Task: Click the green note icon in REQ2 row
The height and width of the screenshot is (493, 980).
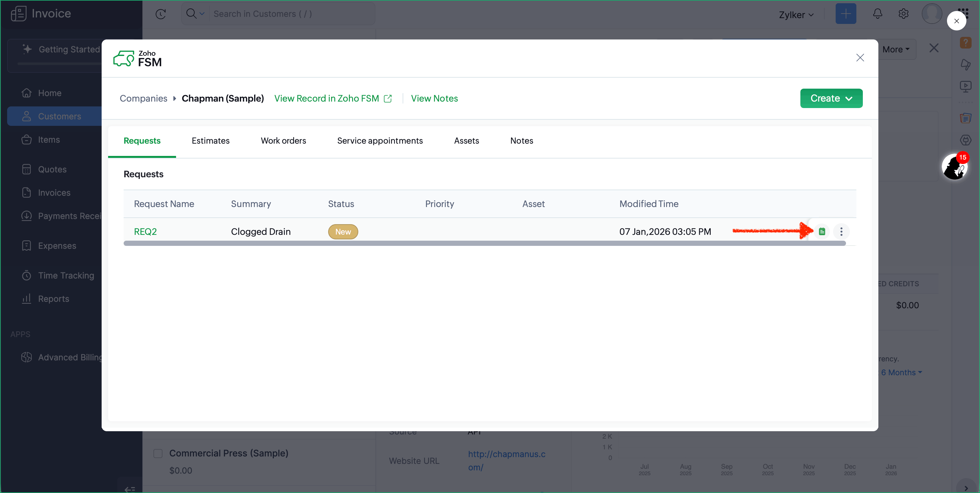Action: pos(822,232)
